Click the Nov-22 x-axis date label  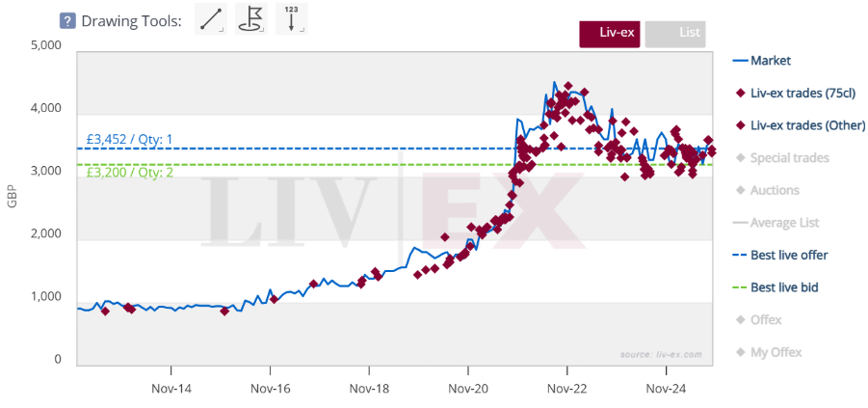(x=567, y=391)
